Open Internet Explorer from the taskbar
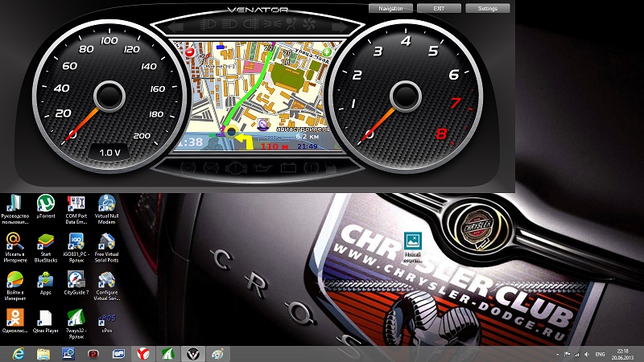 18,354
